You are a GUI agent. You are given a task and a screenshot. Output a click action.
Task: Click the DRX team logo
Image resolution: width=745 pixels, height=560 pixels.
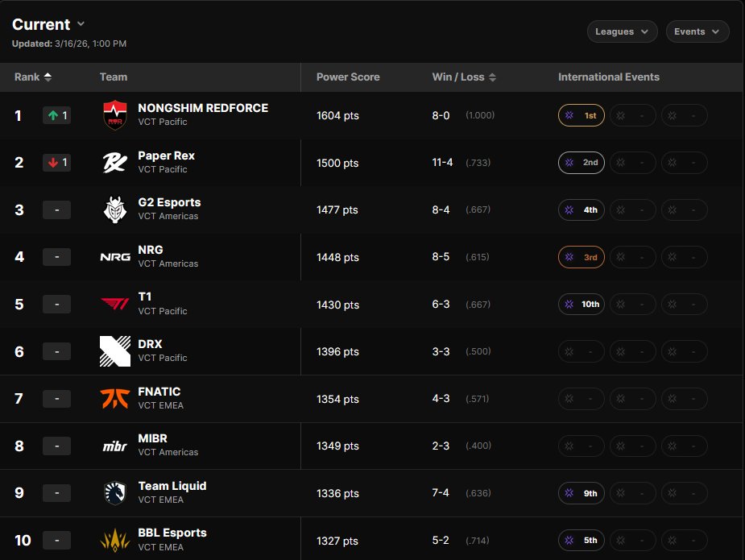point(115,351)
